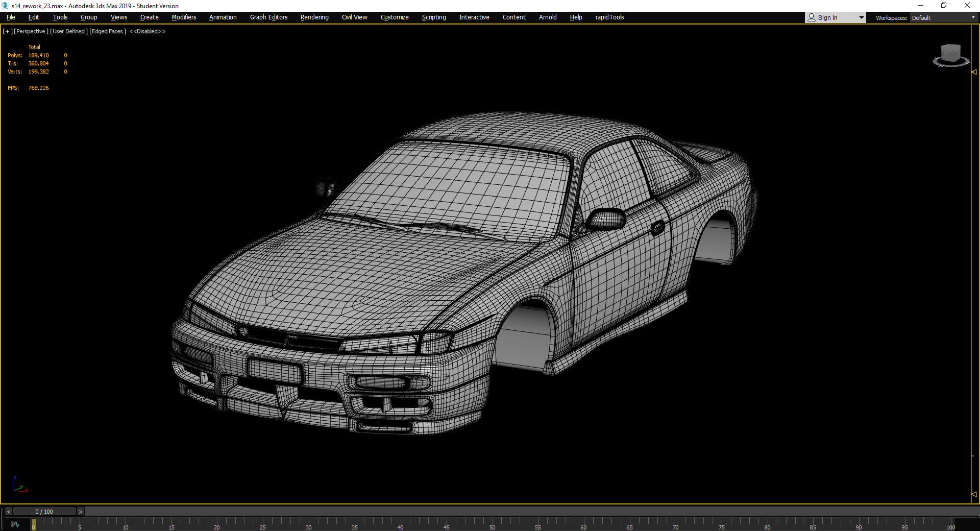Open the rapidTools menu
The image size is (980, 531).
(609, 17)
